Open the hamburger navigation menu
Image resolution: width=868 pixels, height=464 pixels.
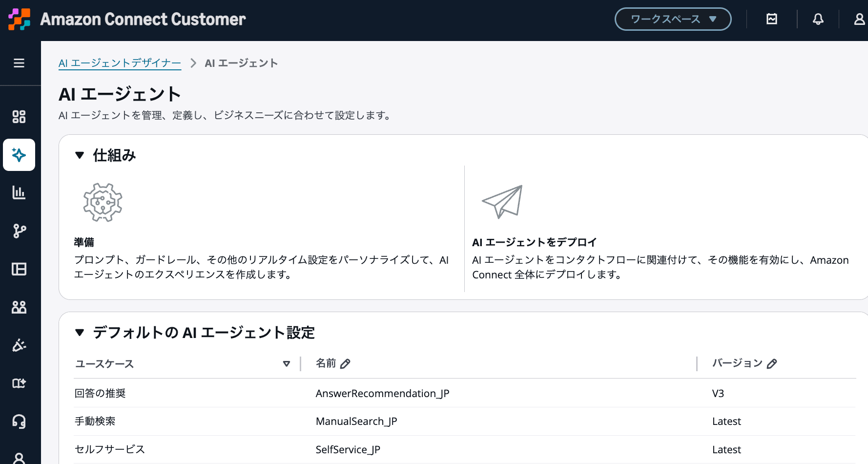coord(19,63)
